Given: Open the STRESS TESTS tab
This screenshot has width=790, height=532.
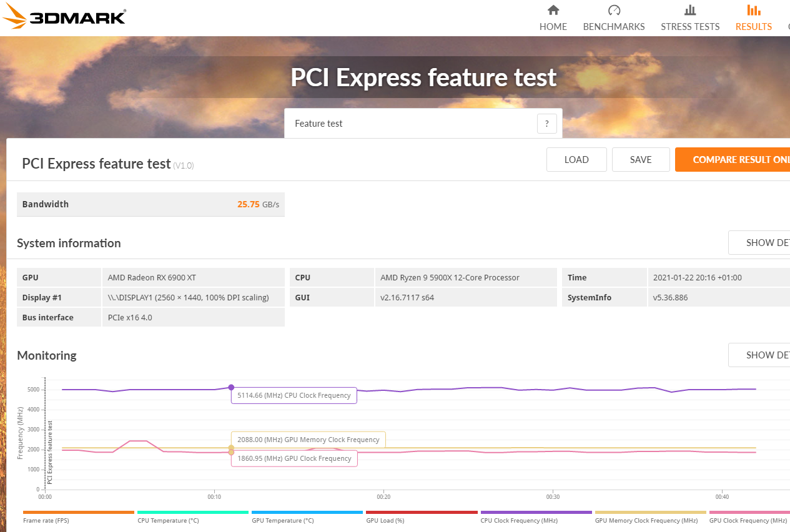Looking at the screenshot, I should pos(690,27).
